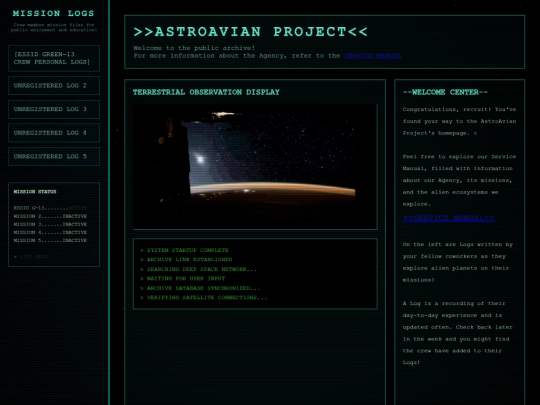The height and width of the screenshot is (405, 540).
Task: Open >>SERVICE MANUAL<< link in Welcome Center
Action: 448,218
